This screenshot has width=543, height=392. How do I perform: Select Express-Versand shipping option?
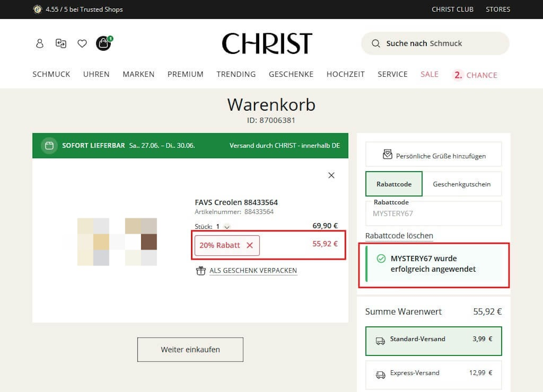pos(434,375)
